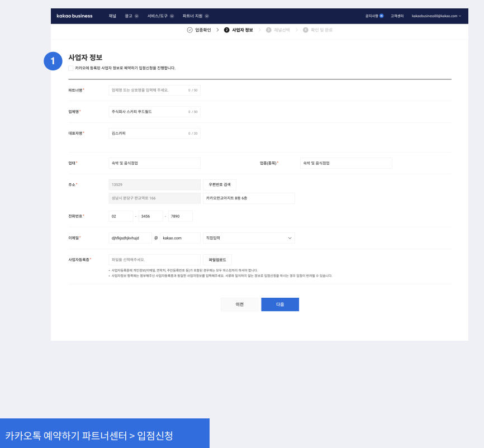The width and height of the screenshot is (484, 448).
Task: Go back with the 이전 button
Action: click(240, 304)
